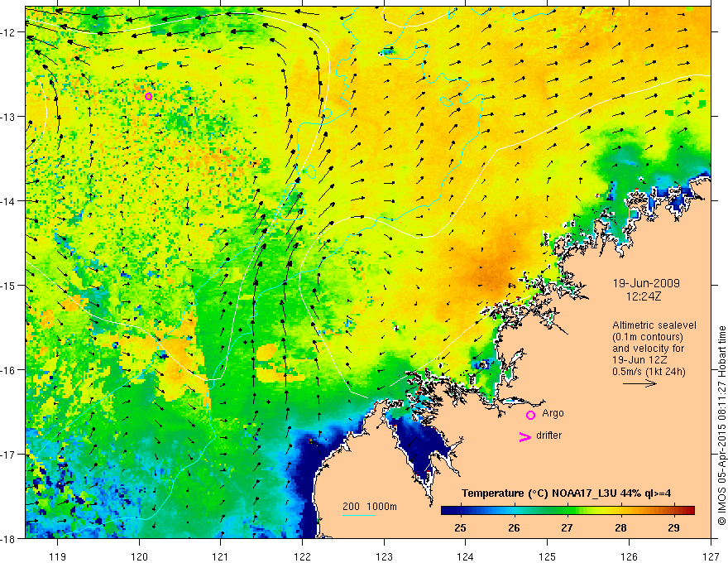Click the latitude label -14
The width and height of the screenshot is (728, 563).
click(x=8, y=200)
